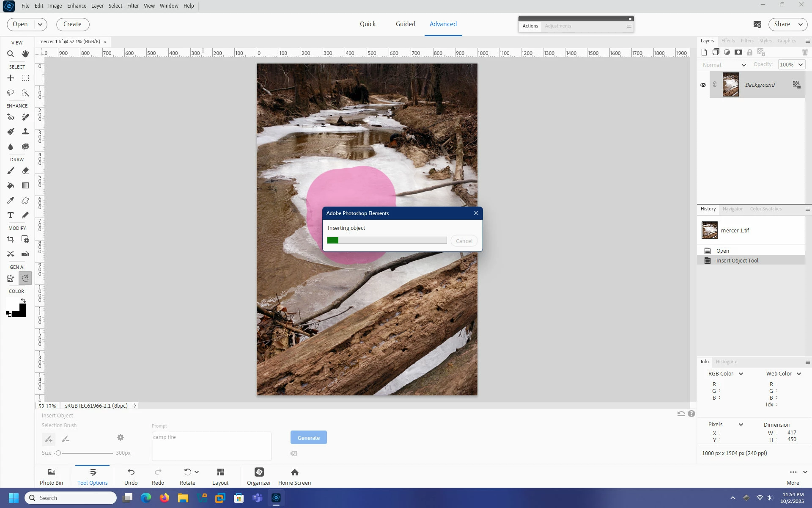812x508 pixels.
Task: Cancel the Inserting object progress dialog
Action: tap(464, 241)
